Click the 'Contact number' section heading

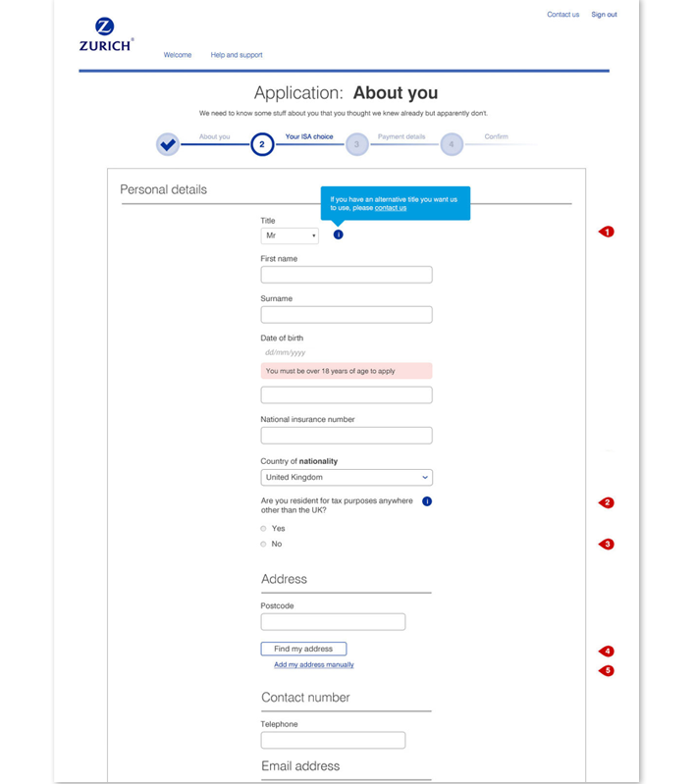[x=305, y=698]
